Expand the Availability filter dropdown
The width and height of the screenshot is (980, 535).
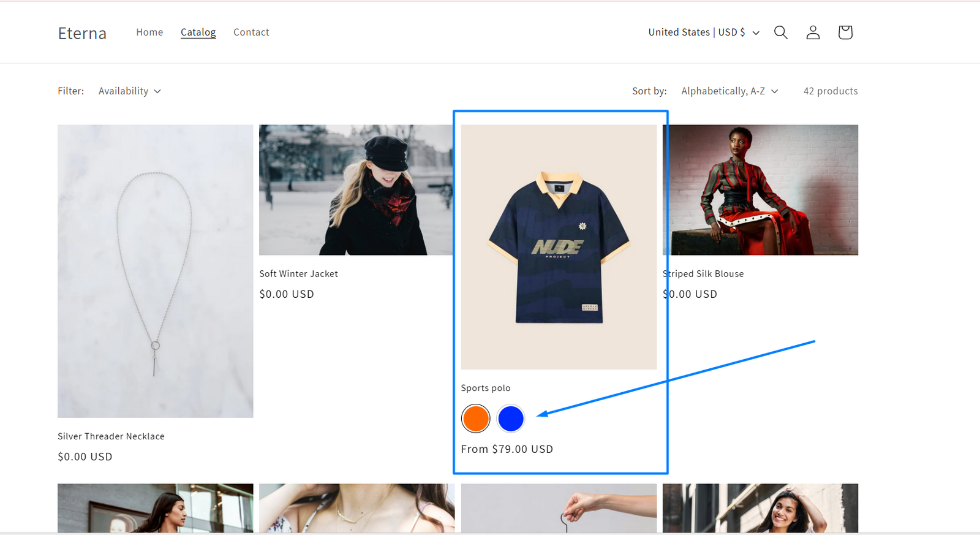tap(130, 91)
